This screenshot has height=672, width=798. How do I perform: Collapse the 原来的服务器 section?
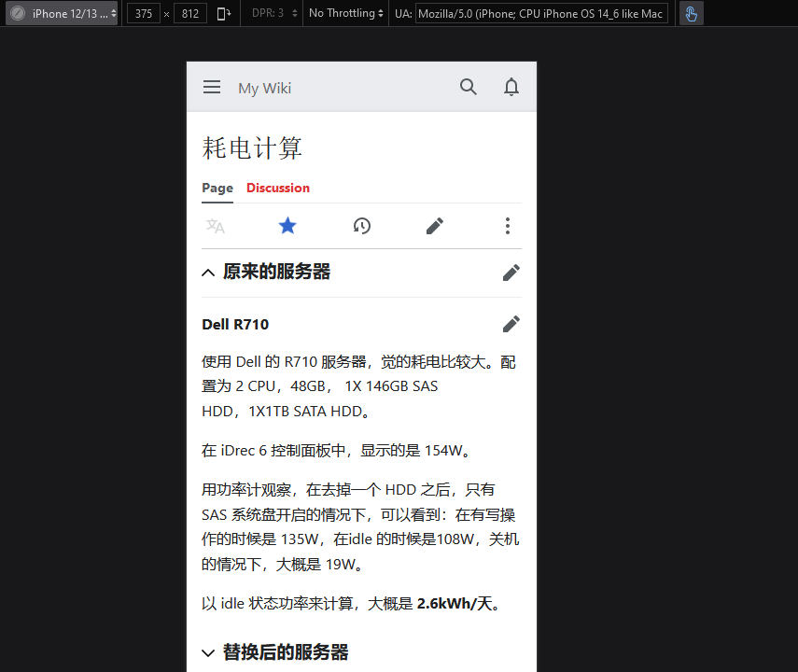[x=208, y=273]
